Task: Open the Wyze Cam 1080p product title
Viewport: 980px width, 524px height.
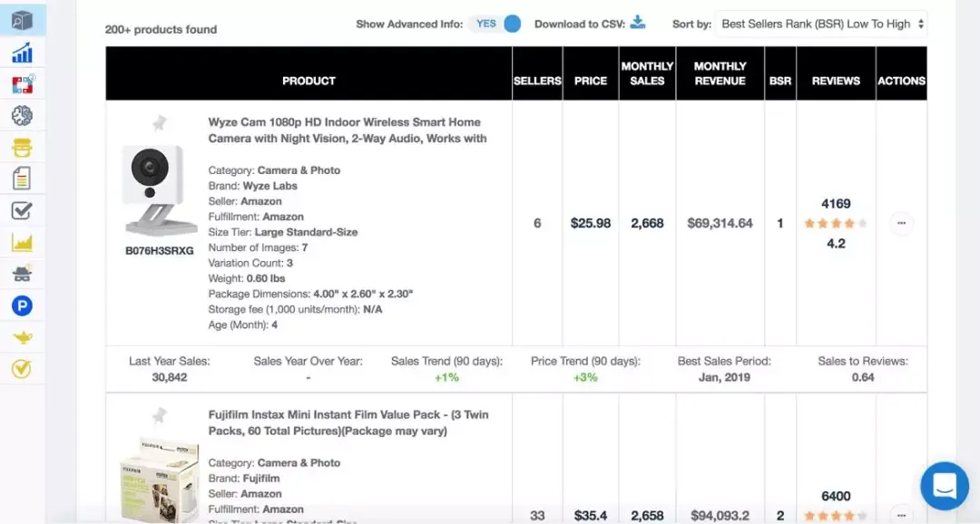Action: click(348, 130)
